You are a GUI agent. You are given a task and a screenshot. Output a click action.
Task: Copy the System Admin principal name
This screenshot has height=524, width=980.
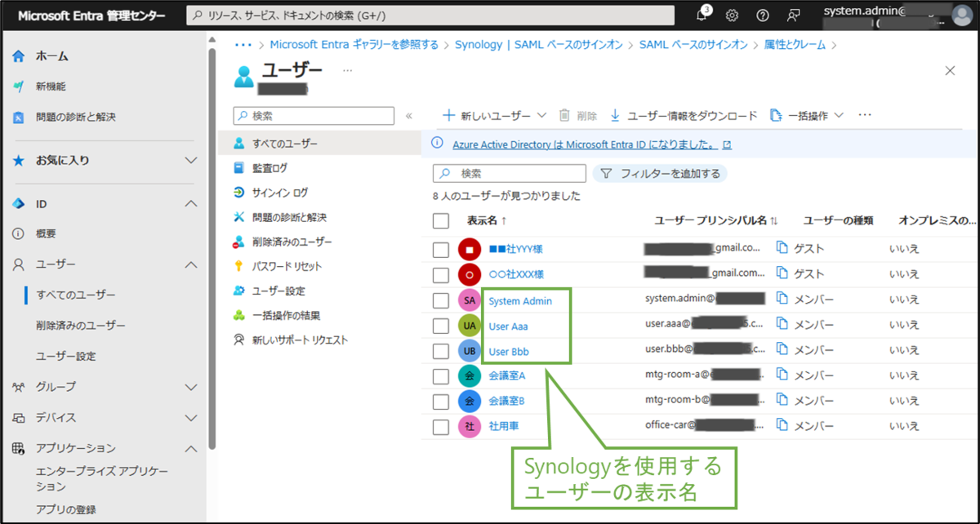(x=782, y=299)
